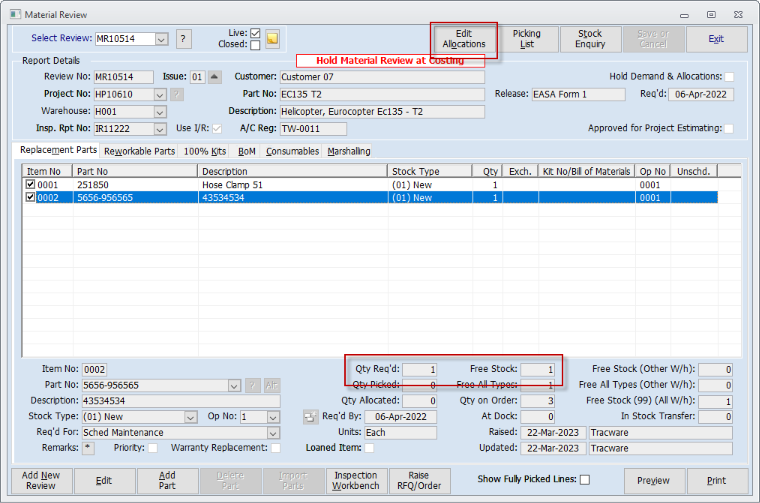The width and height of the screenshot is (760, 503).
Task: Click the Edit Allocations button
Action: tap(464, 39)
